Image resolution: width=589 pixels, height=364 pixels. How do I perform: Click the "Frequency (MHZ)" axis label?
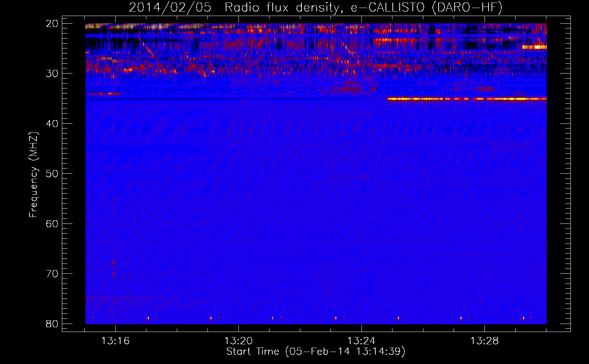click(x=33, y=175)
